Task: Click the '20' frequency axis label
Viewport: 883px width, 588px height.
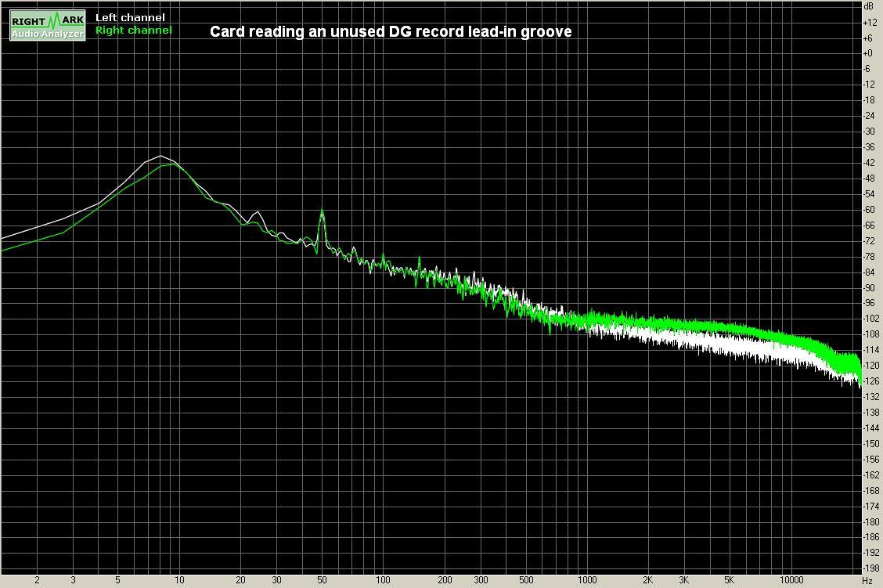Action: coord(240,580)
